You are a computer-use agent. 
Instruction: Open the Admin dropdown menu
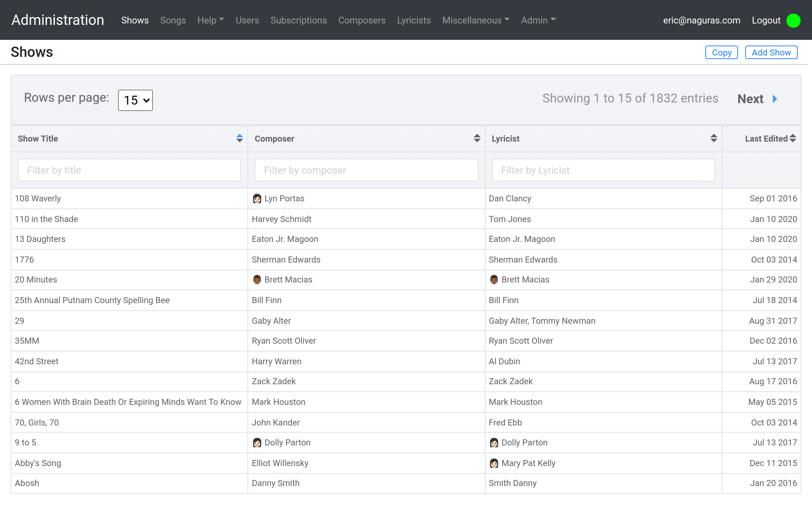pos(538,20)
